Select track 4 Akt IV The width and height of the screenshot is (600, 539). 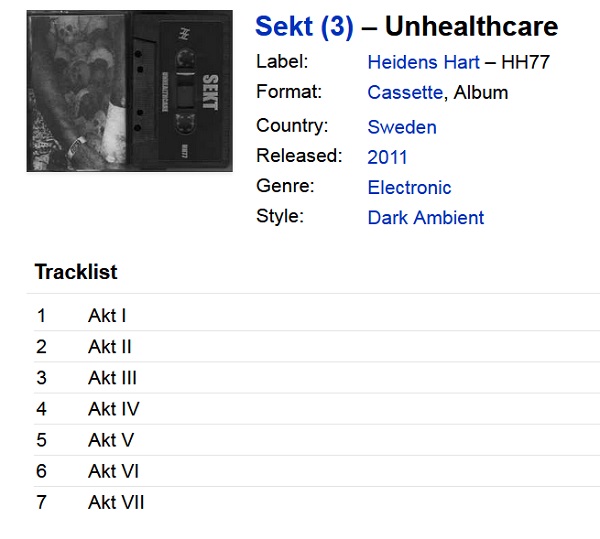click(x=317, y=409)
